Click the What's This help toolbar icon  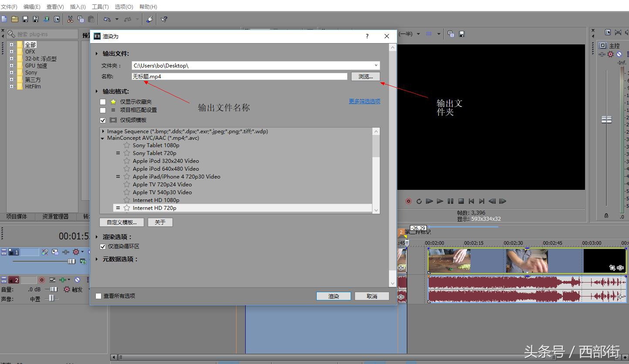point(164,19)
